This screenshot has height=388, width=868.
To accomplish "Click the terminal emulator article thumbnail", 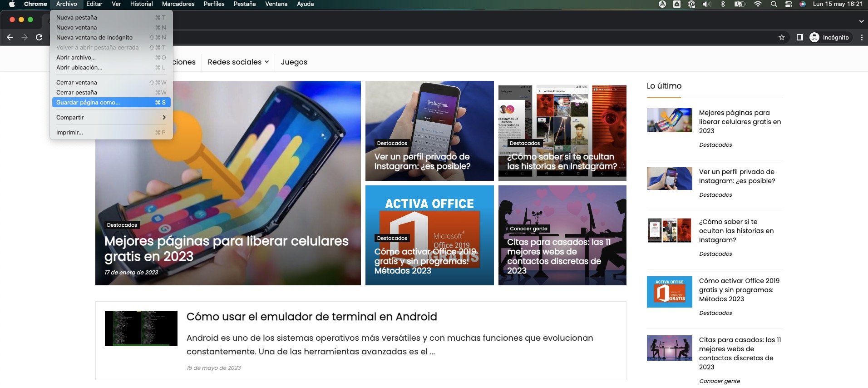I will tap(141, 328).
